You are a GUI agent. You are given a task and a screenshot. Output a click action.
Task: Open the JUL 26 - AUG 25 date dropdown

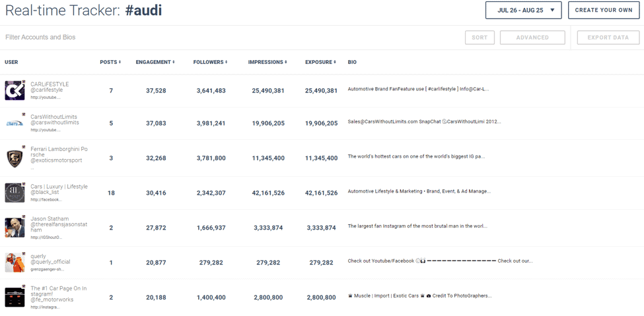[523, 11]
